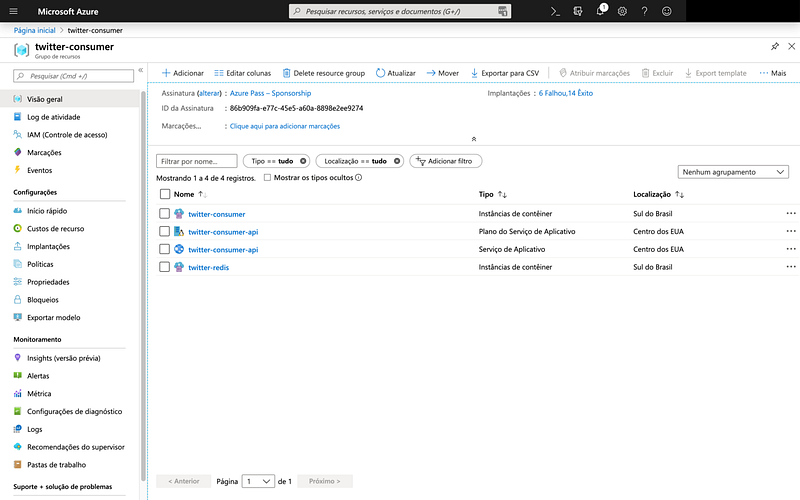Click the Implantações sidebar icon
Screen dimensions: 800x500
[x=17, y=246]
